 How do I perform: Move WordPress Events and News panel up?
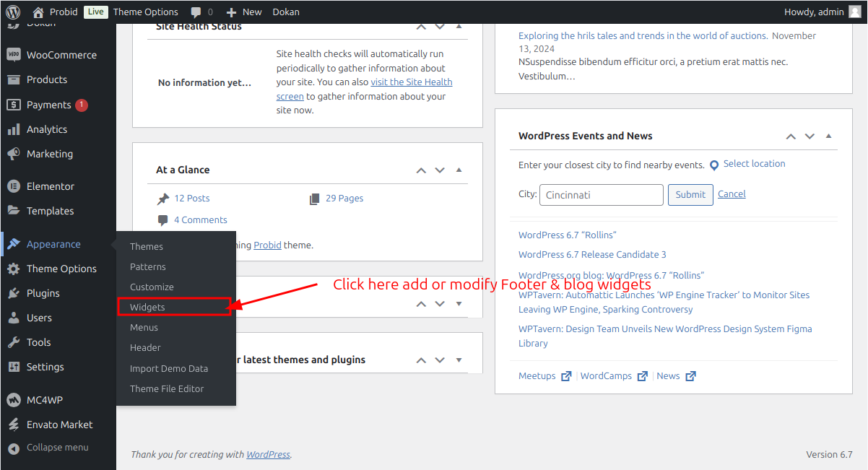point(791,136)
